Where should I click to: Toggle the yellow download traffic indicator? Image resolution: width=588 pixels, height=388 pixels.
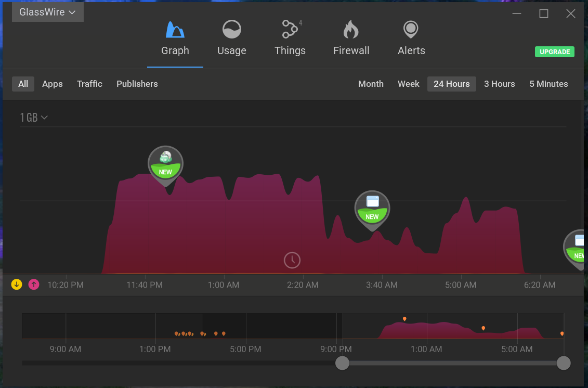click(17, 284)
